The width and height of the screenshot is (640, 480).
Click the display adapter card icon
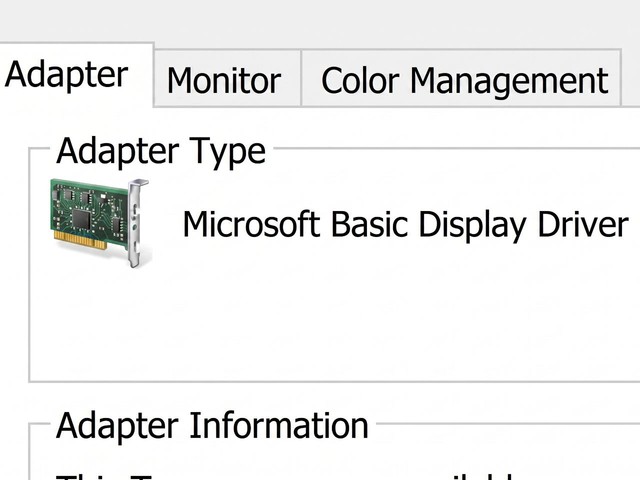point(100,223)
